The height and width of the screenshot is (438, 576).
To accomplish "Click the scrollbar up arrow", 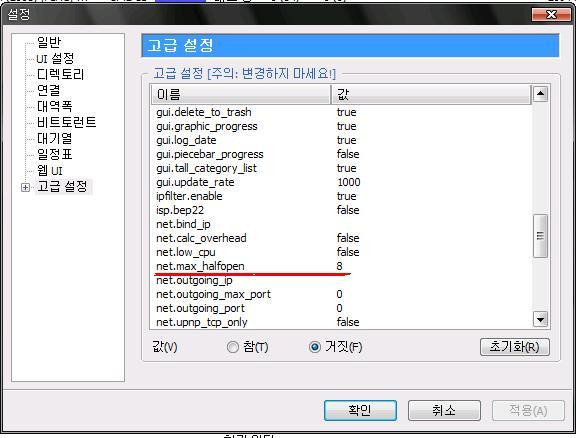I will (540, 94).
